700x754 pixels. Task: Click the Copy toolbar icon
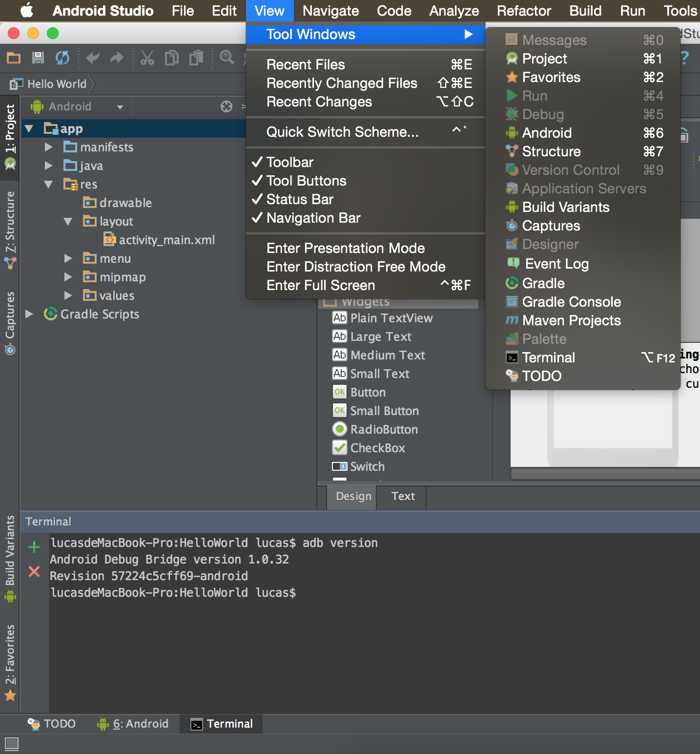(x=171, y=58)
